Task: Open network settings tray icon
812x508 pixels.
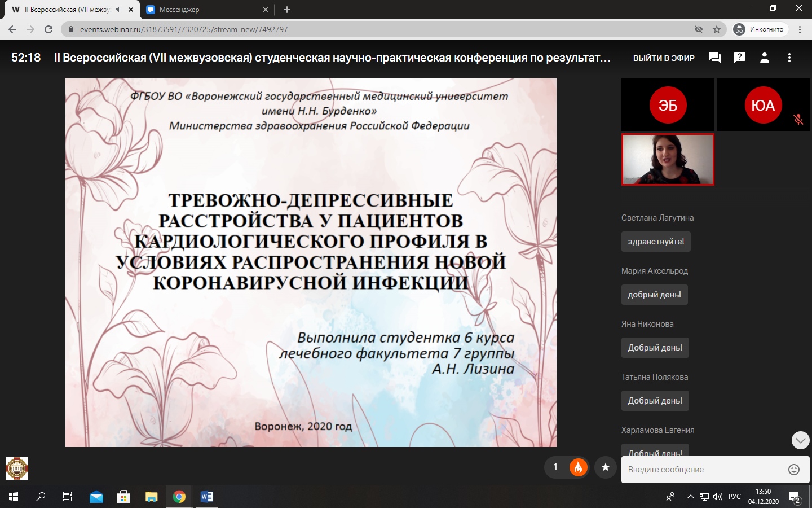Action: coord(704,497)
